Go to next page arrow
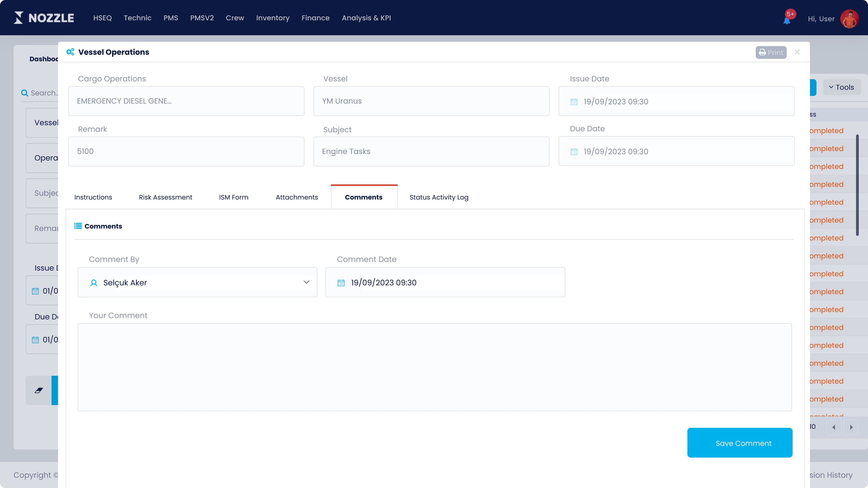Viewport: 868px width, 488px height. (x=851, y=427)
